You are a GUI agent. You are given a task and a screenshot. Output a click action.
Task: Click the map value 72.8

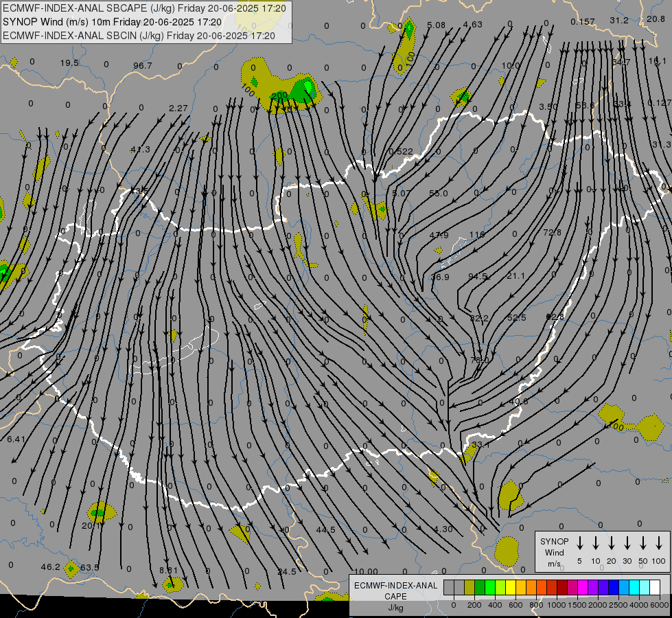pos(552,233)
